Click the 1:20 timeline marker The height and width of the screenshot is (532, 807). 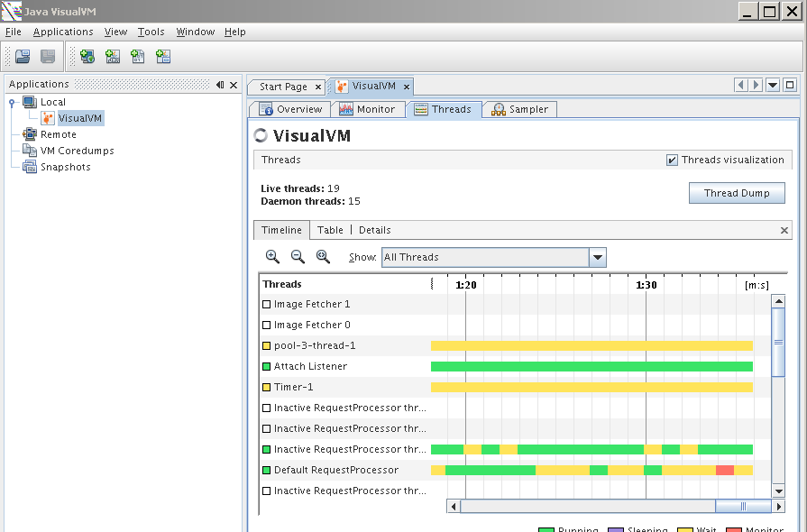coord(466,285)
